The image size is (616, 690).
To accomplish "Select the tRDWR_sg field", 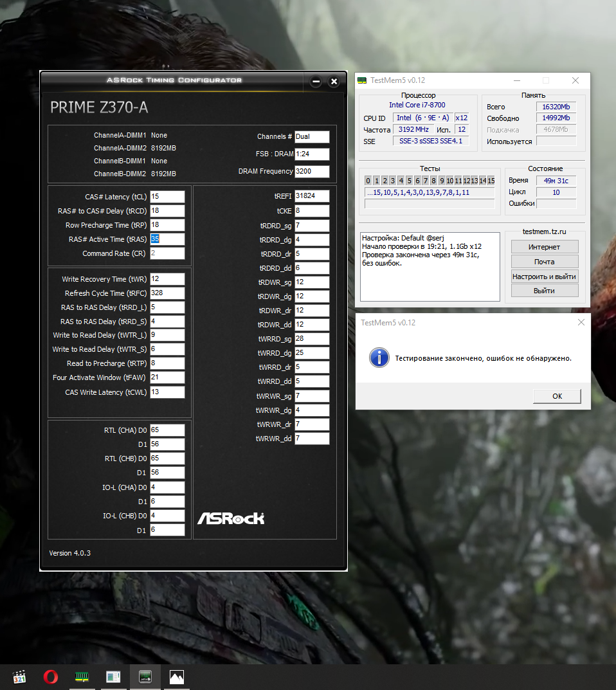I will 312,282.
